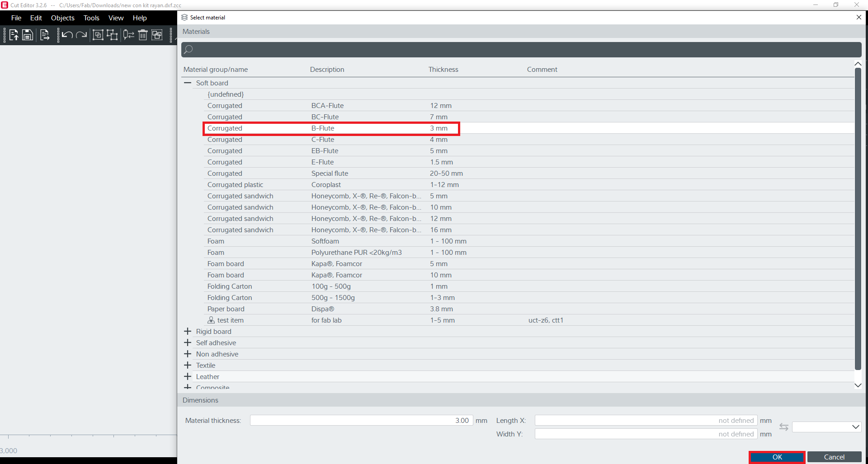Screen dimensions: 868x464
Task: Click the materials list scroll-down arrow
Action: 858,385
